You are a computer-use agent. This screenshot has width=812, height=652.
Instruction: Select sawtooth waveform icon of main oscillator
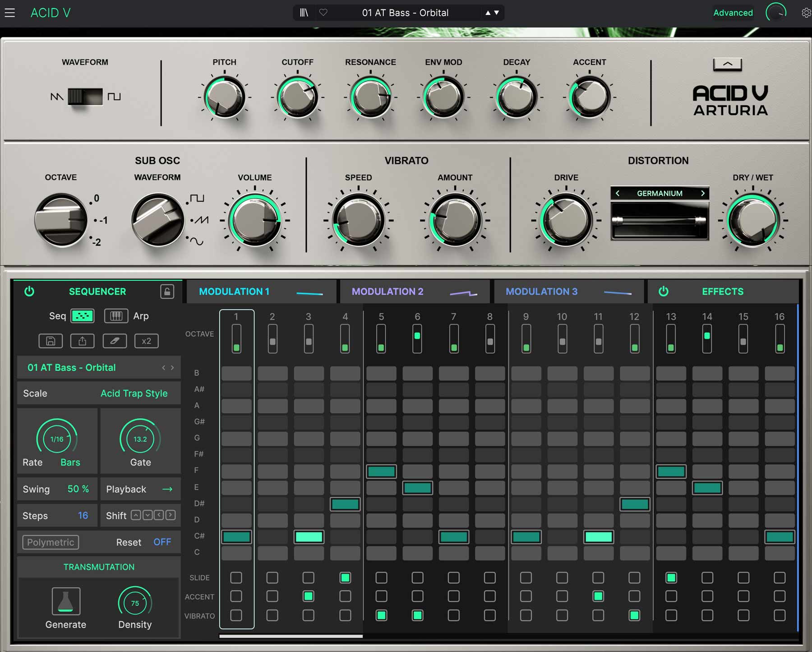tap(57, 97)
